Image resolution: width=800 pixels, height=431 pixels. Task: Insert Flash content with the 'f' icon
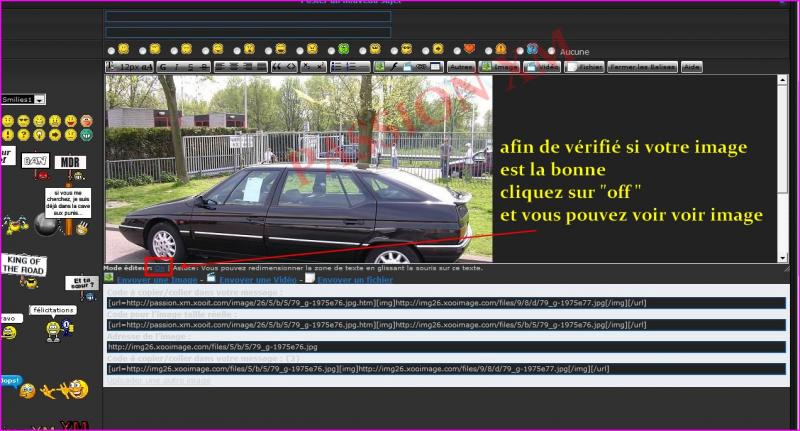tap(394, 67)
